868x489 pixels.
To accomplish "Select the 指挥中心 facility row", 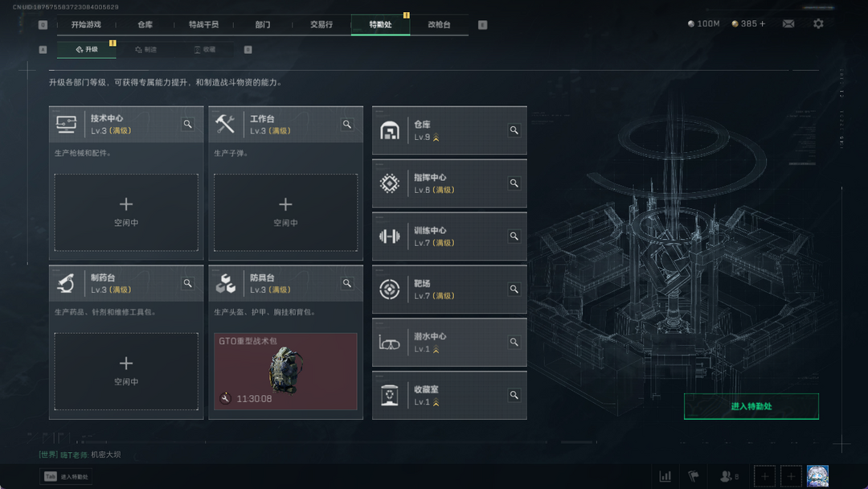I will tap(449, 183).
